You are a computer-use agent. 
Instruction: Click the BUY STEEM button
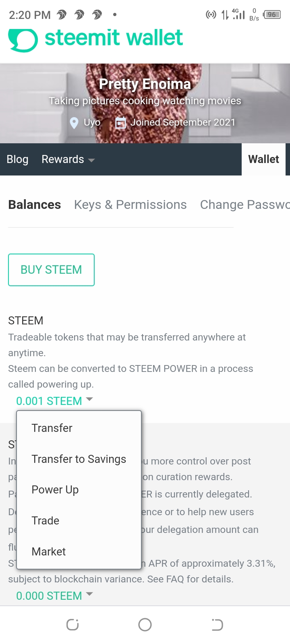click(x=51, y=270)
